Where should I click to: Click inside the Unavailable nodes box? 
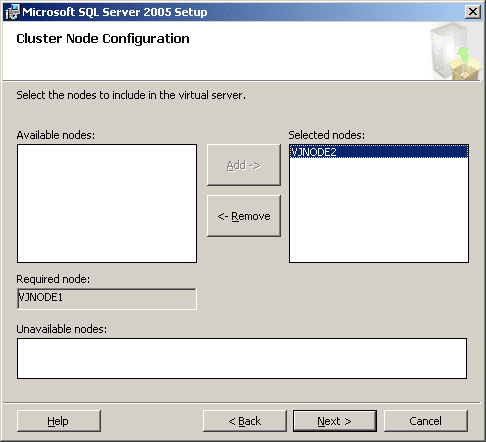click(242, 358)
